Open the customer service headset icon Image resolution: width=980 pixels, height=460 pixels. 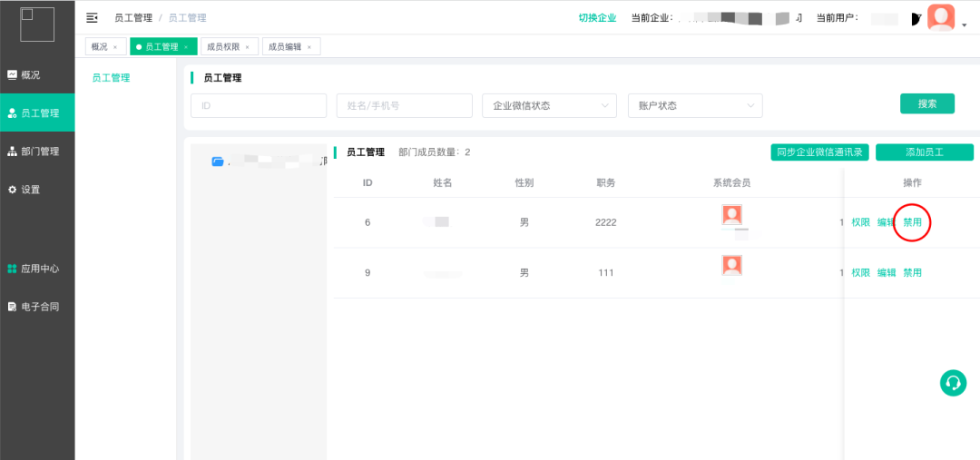953,383
